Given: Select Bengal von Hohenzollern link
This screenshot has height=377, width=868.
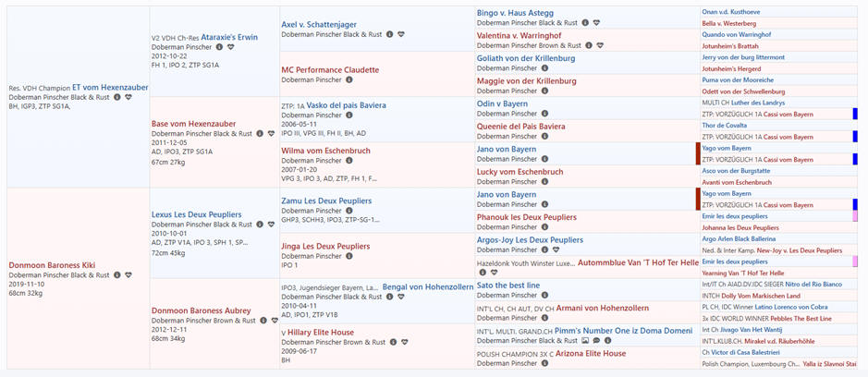Looking at the screenshot, I should tap(428, 286).
